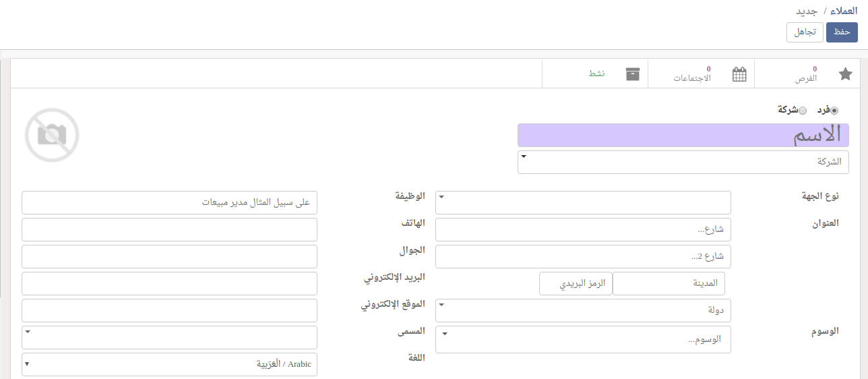Click the star icon for الفرص

click(845, 74)
